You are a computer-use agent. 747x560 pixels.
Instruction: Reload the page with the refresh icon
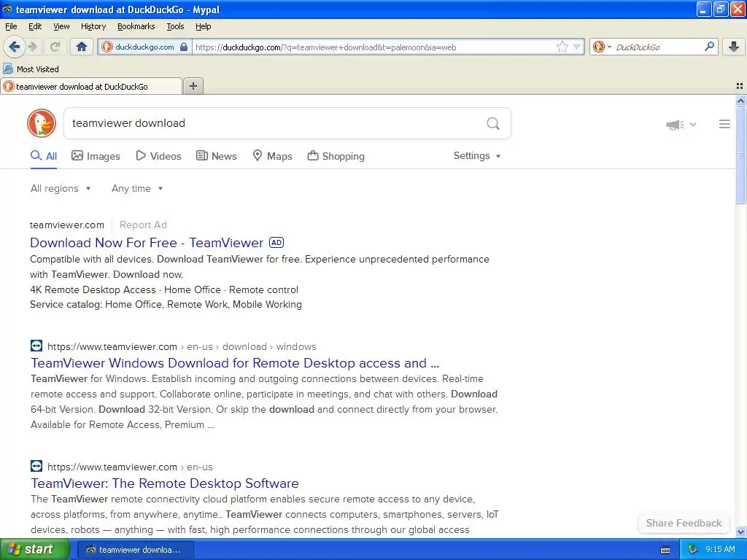(x=55, y=47)
